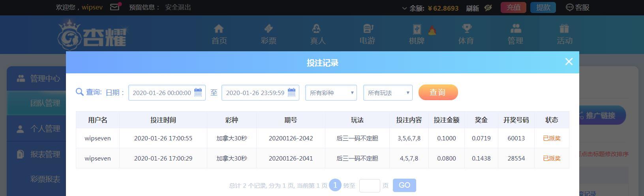Toggle balance visibility eye icon
The height and width of the screenshot is (196, 644).
(x=488, y=7)
